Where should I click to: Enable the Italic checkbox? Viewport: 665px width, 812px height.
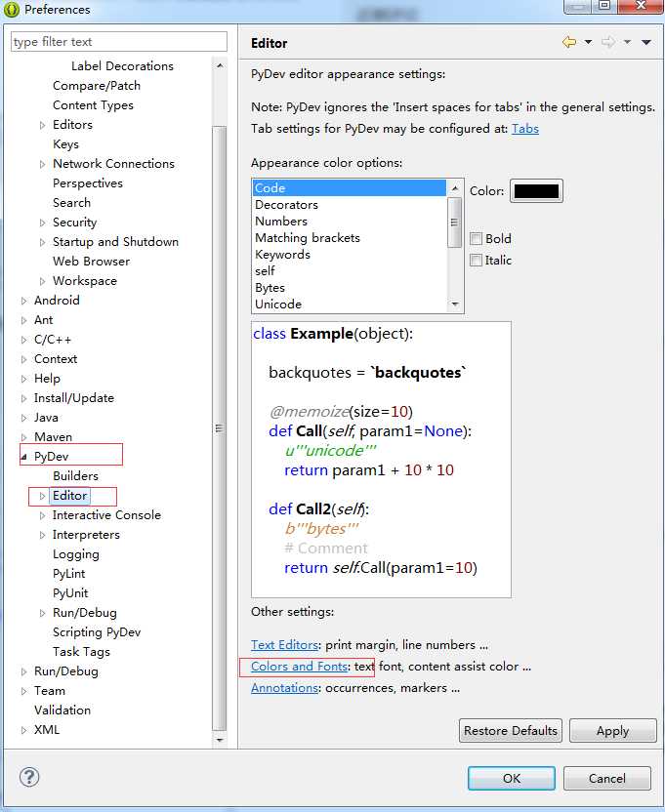(476, 260)
